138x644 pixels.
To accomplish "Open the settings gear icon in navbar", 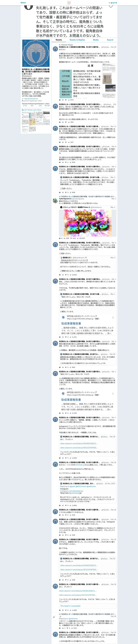I will (116, 3).
